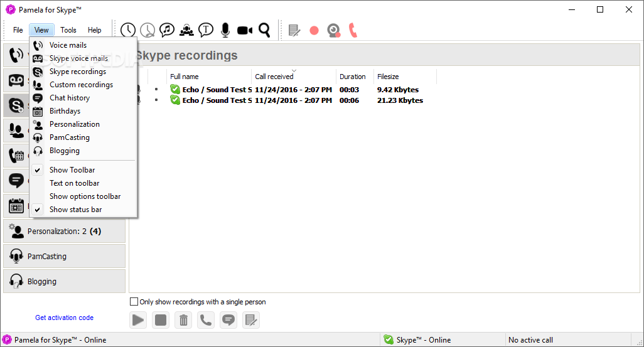Click the notes edit icon at bottom
This screenshot has height=347, width=644.
click(251, 320)
